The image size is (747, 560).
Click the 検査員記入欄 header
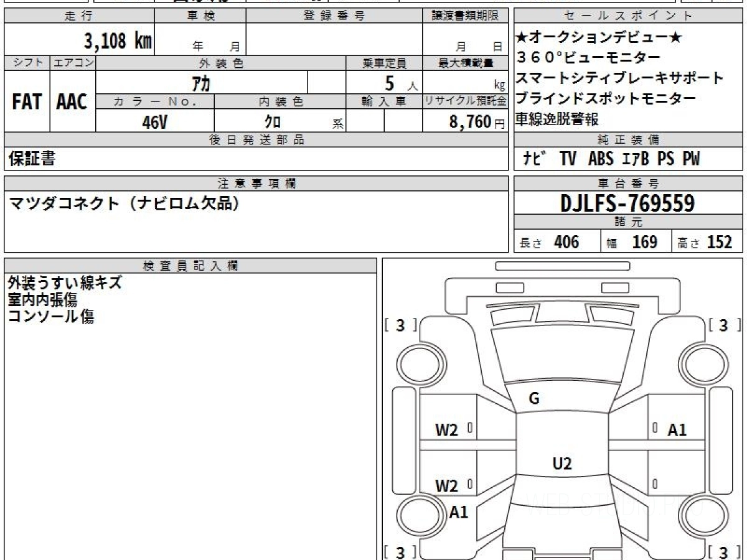click(x=190, y=266)
